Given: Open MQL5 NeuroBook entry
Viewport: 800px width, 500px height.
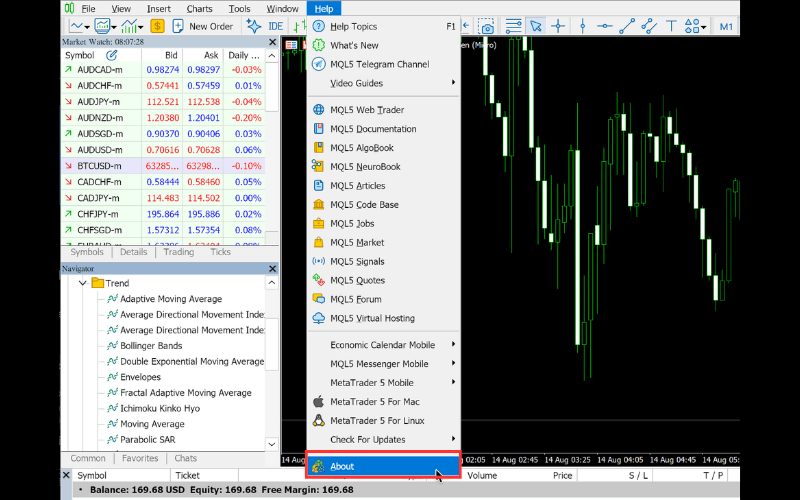Looking at the screenshot, I should tap(384, 166).
